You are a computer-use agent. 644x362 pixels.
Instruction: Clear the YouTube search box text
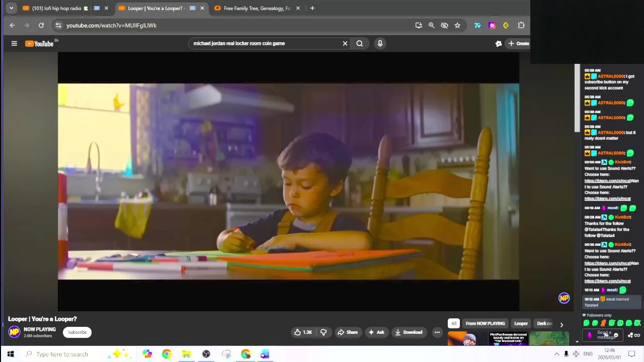(345, 43)
